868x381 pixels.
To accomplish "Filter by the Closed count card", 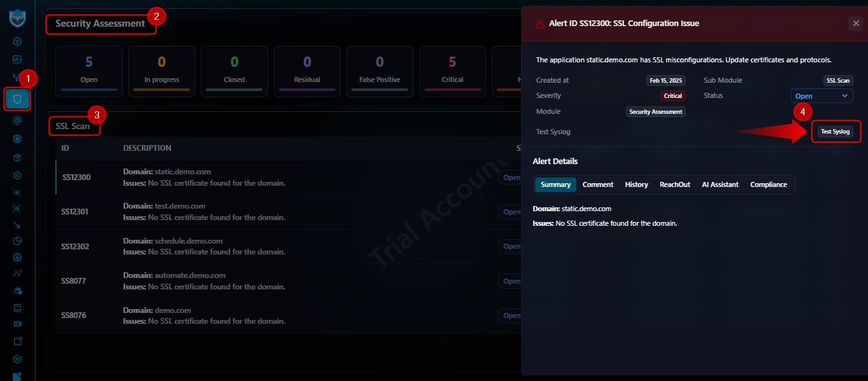I will click(234, 71).
